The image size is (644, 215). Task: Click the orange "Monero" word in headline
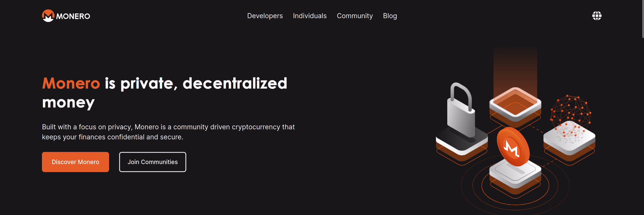[x=71, y=83]
